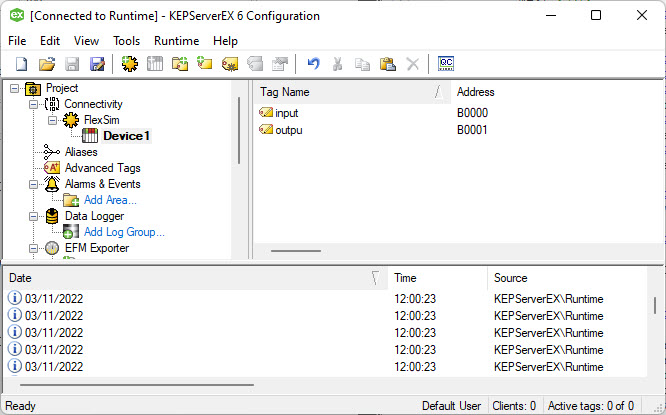Screen dimensions: 666x415
Task: Click the Add Area... link
Action: [110, 200]
